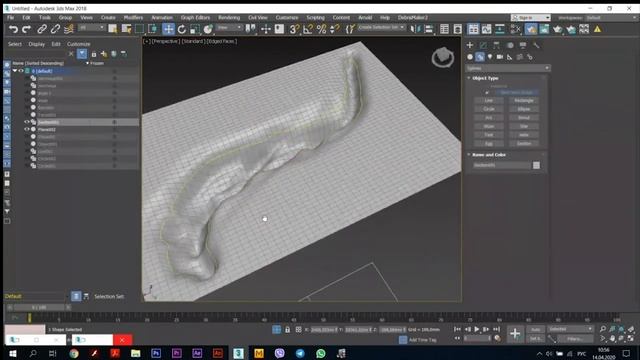The height and width of the screenshot is (360, 640).
Task: Click the Mirror tool icon
Action: click(415, 29)
